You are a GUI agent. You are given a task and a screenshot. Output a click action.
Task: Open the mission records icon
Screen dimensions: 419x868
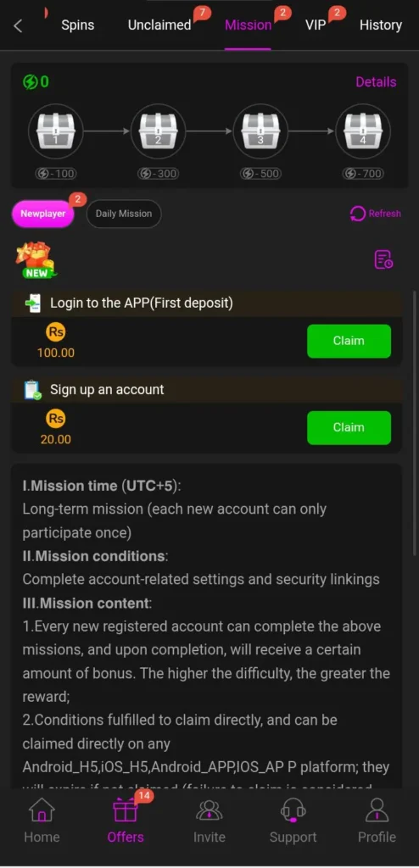coord(383,259)
